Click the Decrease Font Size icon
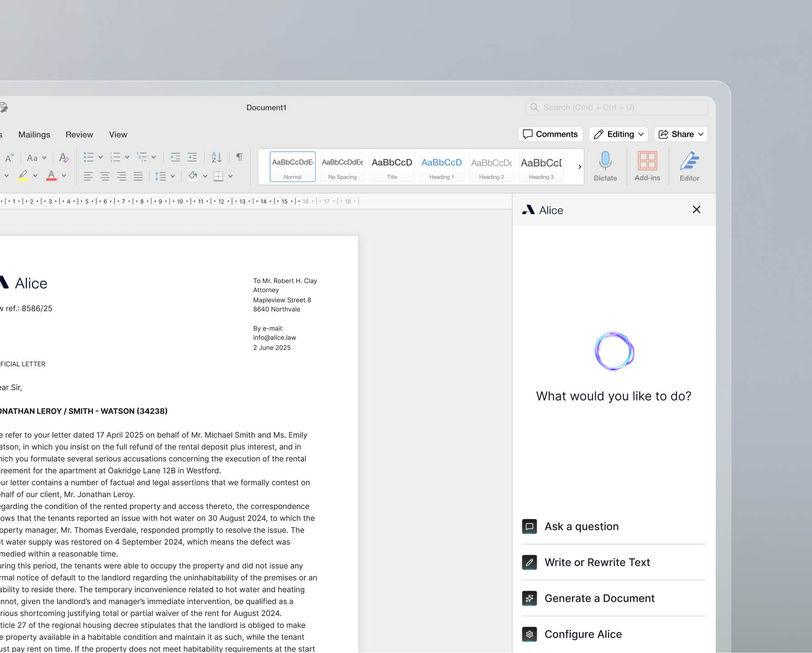This screenshot has height=653, width=812. [9, 158]
